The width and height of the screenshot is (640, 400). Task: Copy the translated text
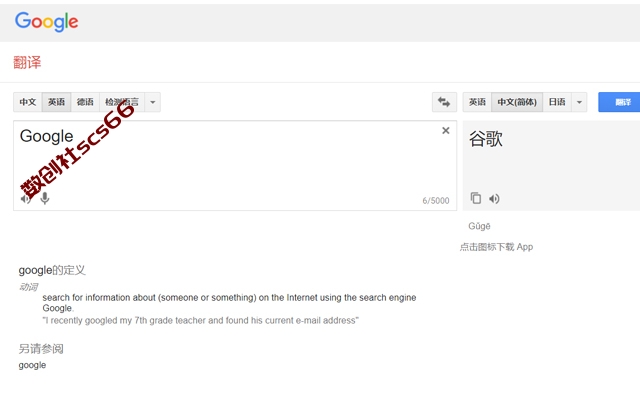click(x=476, y=198)
